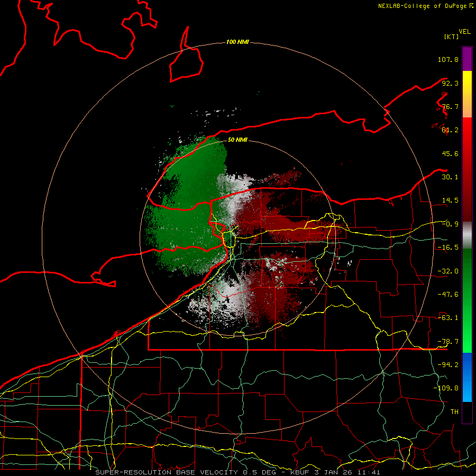
Task: Click the 76.7 legend value
Action: 450,106
